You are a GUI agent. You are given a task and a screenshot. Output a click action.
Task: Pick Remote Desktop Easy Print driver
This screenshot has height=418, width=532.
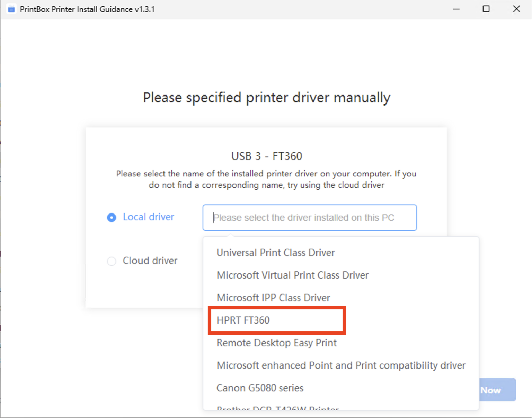click(x=276, y=343)
